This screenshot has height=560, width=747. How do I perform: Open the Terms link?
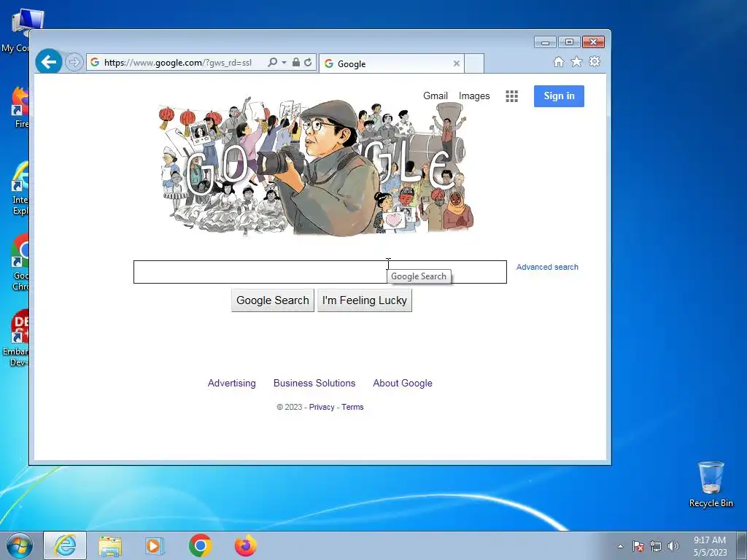(352, 407)
